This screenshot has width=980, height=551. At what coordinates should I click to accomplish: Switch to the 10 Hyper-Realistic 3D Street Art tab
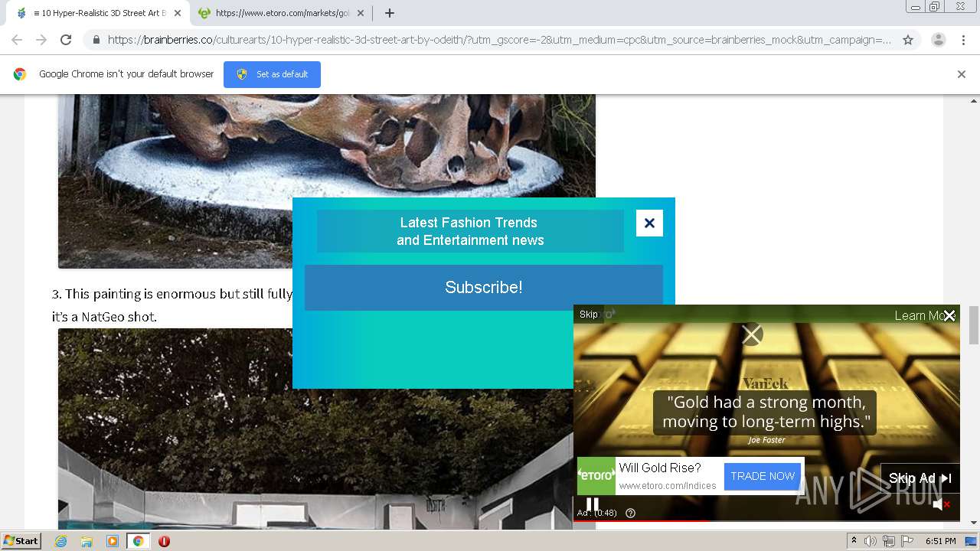[x=100, y=13]
